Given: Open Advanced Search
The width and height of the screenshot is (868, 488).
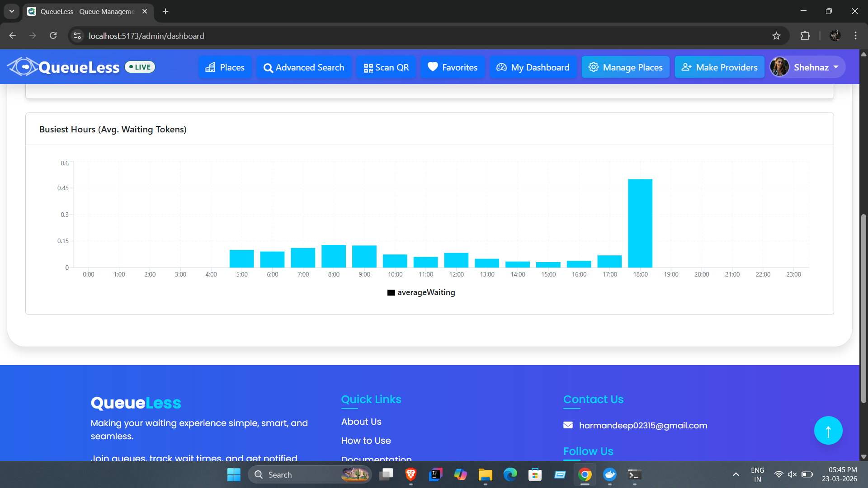Looking at the screenshot, I should [x=304, y=67].
